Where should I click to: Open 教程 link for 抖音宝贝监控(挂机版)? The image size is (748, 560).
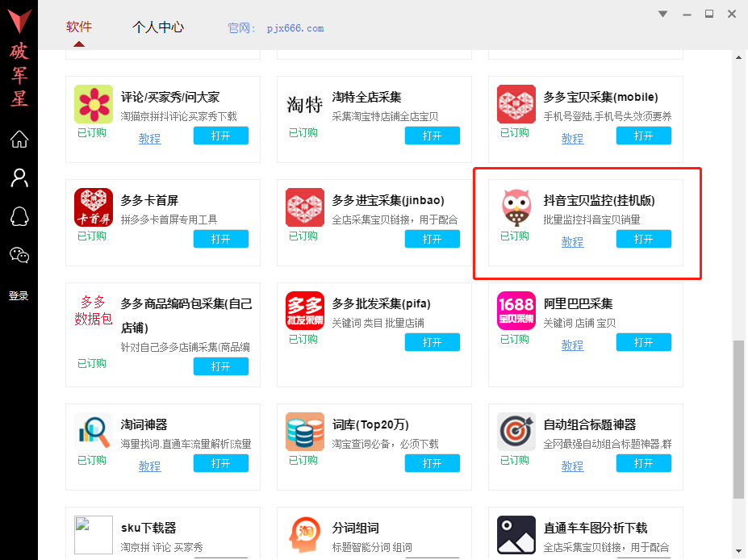[x=572, y=242]
